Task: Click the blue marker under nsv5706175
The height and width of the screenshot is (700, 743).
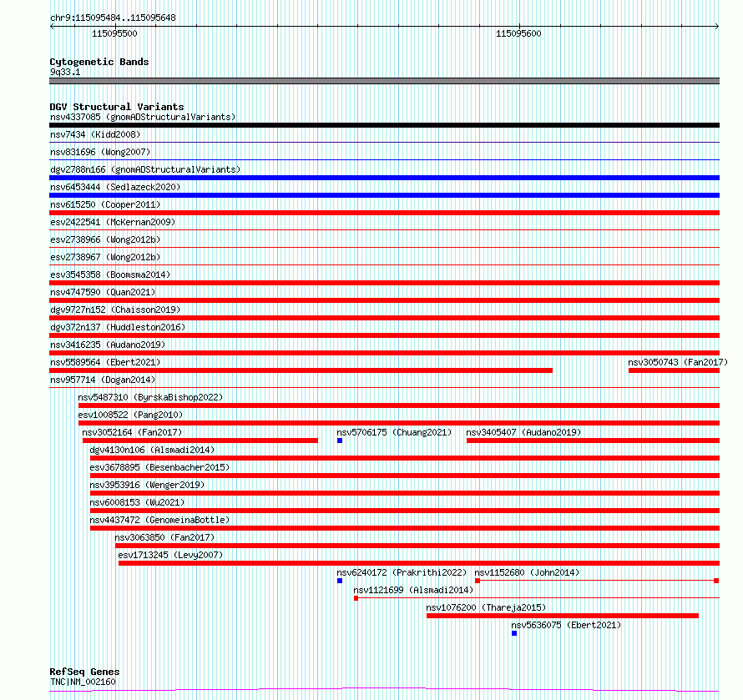Action: click(340, 441)
